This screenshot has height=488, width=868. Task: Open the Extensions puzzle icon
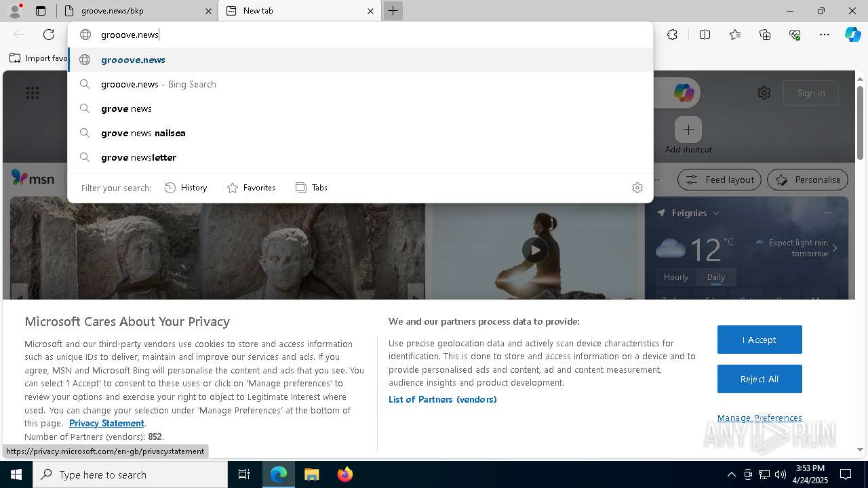coord(672,35)
